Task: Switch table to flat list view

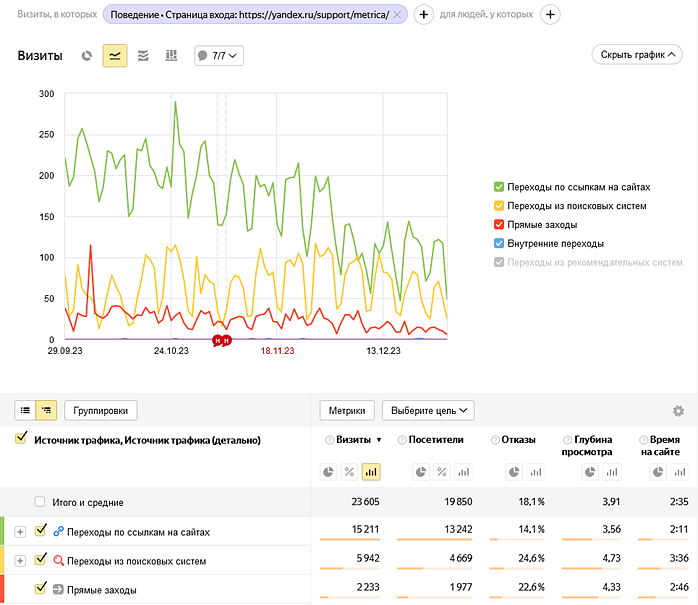Action: (26, 410)
